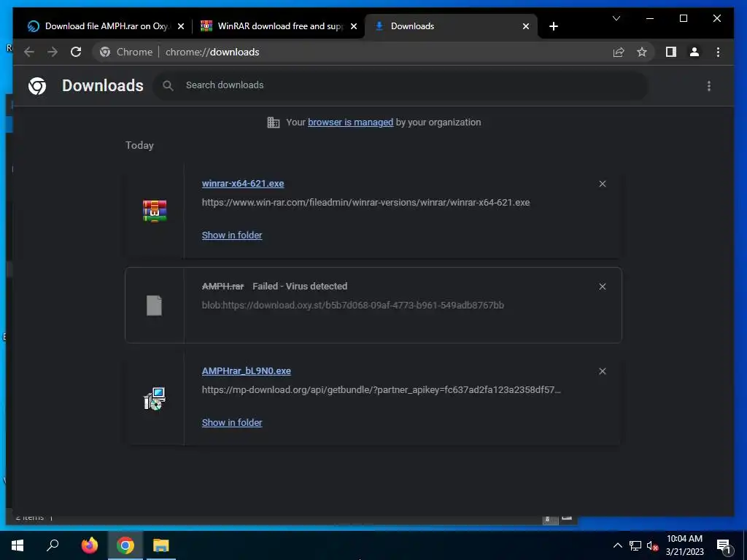Launch Firefox from the taskbar
Viewport: 747px width, 560px height.
click(x=89, y=545)
